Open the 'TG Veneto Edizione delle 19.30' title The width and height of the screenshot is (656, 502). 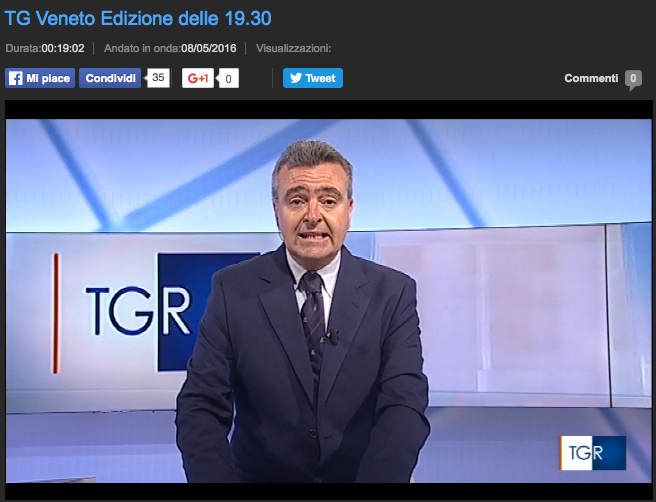tap(138, 19)
